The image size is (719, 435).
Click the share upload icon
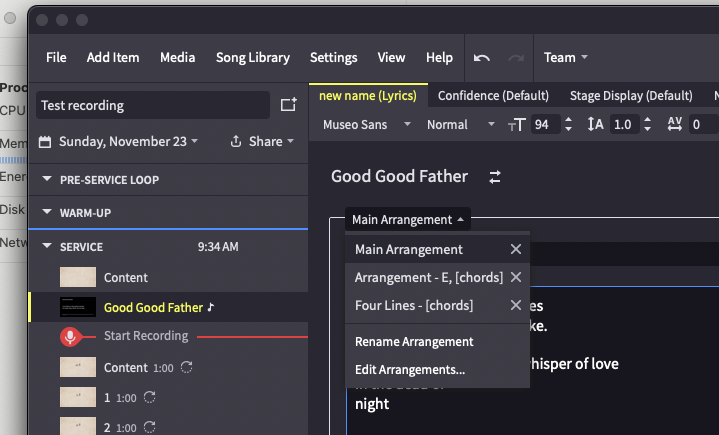point(236,141)
